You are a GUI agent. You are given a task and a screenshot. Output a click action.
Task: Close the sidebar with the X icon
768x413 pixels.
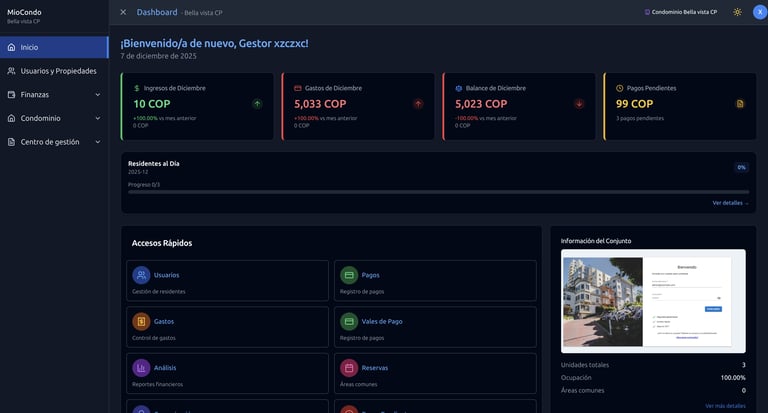pos(123,12)
